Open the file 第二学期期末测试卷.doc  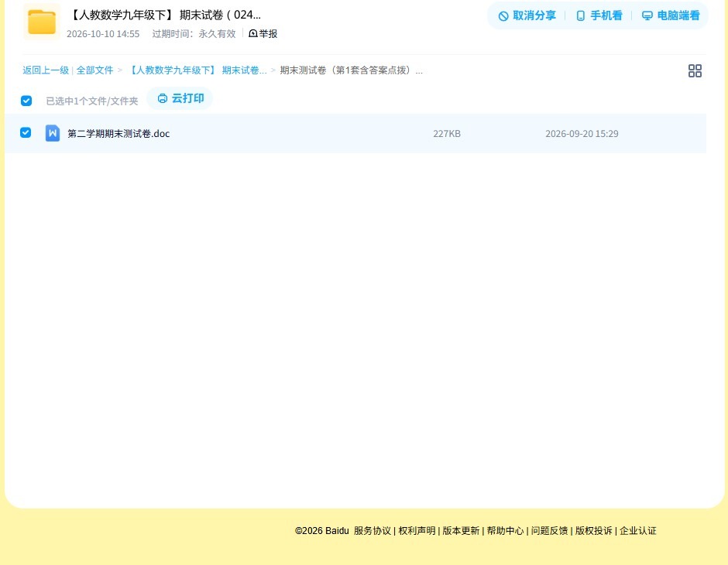pyautogui.click(x=118, y=134)
